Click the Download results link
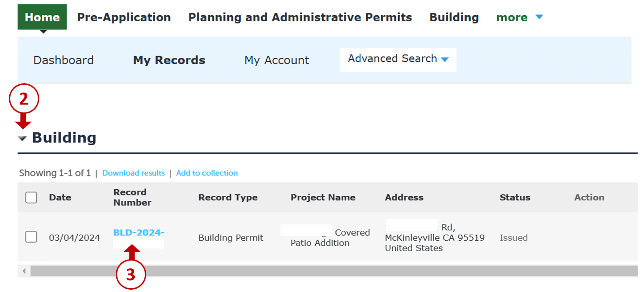 pos(133,173)
